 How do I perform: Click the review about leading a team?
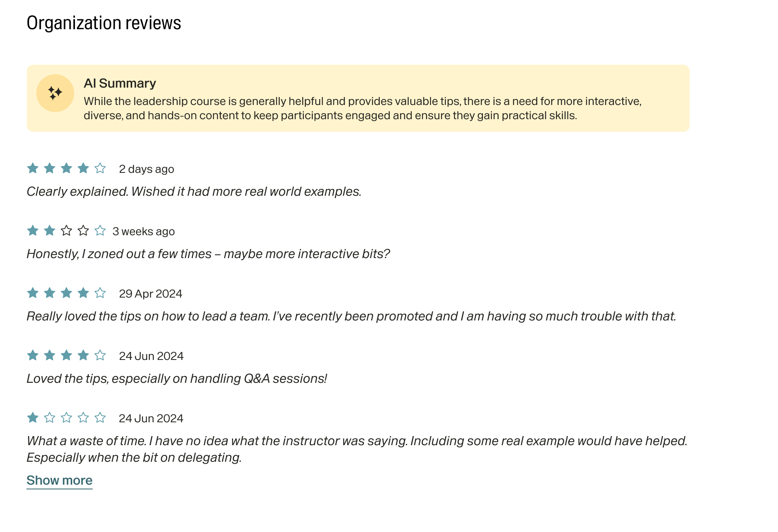tap(351, 316)
